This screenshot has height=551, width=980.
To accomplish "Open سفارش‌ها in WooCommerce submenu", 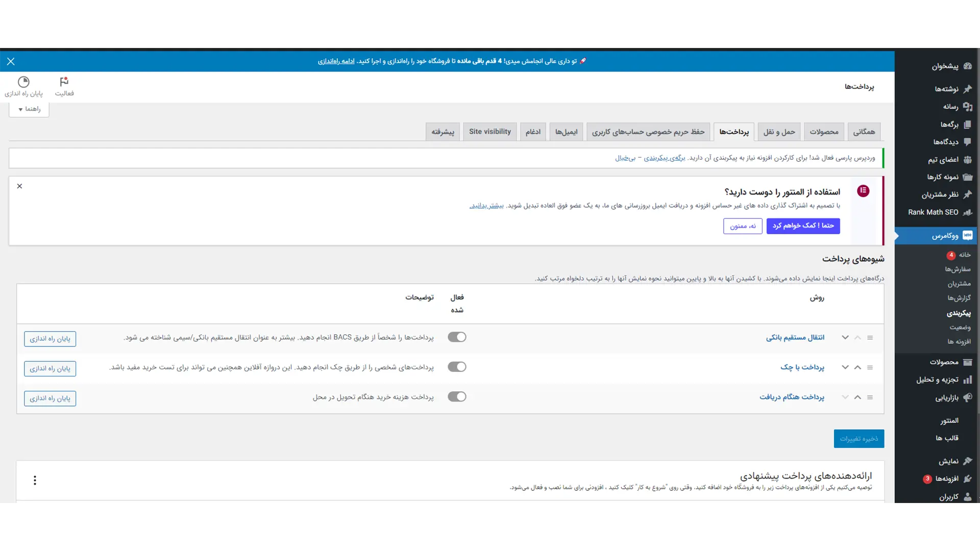I will click(958, 269).
